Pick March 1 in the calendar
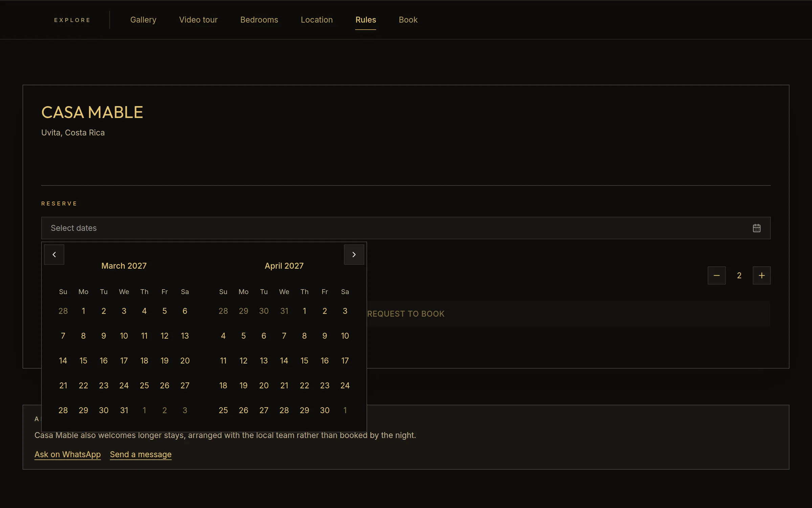 [x=83, y=311]
